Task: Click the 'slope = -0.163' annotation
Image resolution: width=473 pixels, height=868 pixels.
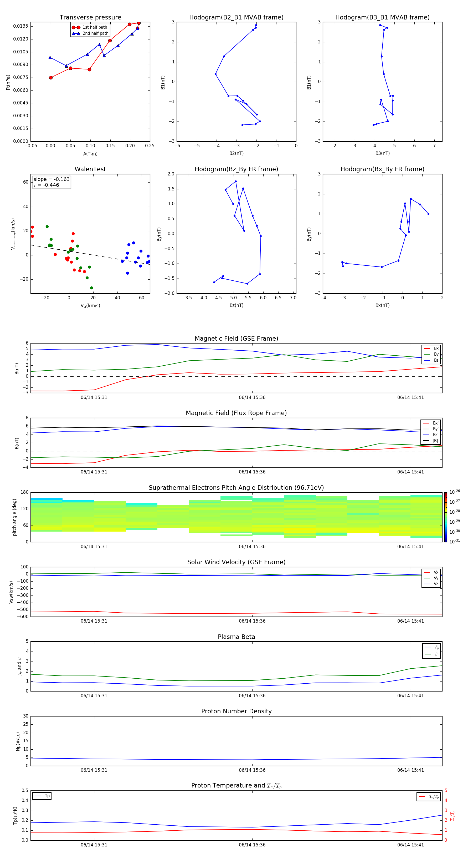Action: (x=52, y=179)
